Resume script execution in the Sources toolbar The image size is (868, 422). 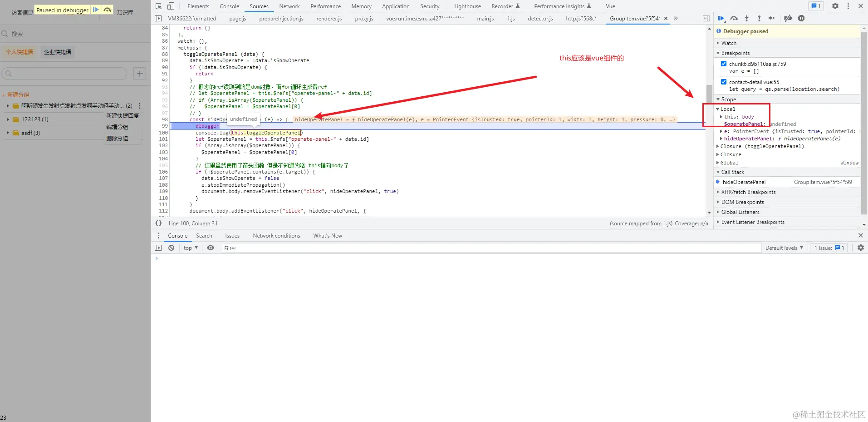pyautogui.click(x=721, y=18)
